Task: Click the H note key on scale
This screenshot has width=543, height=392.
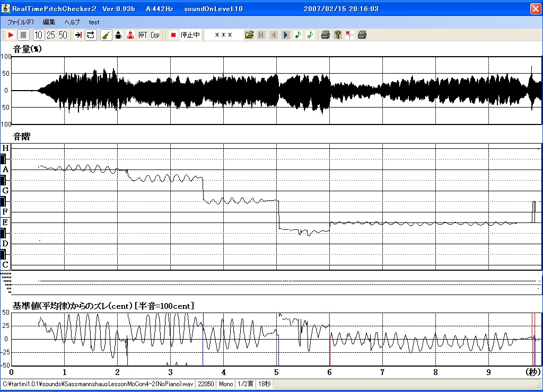Action: tap(5, 148)
